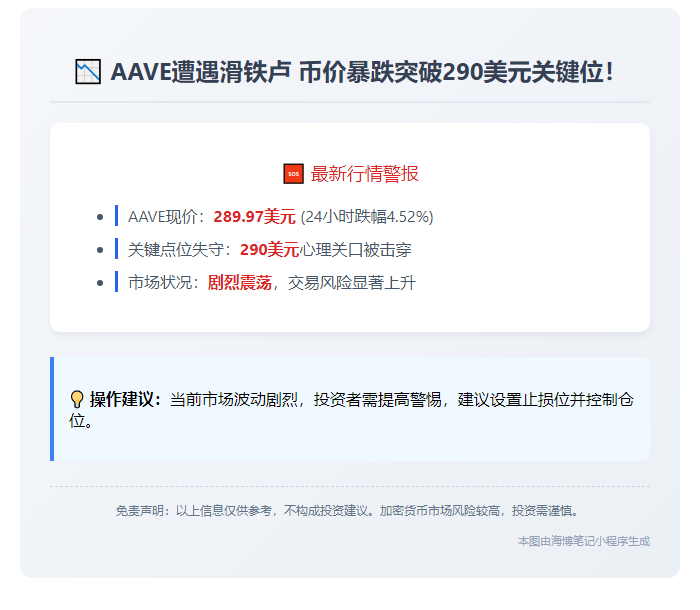Click the text 心理关口被击穿
This screenshot has height=610, width=700.
coord(355,250)
